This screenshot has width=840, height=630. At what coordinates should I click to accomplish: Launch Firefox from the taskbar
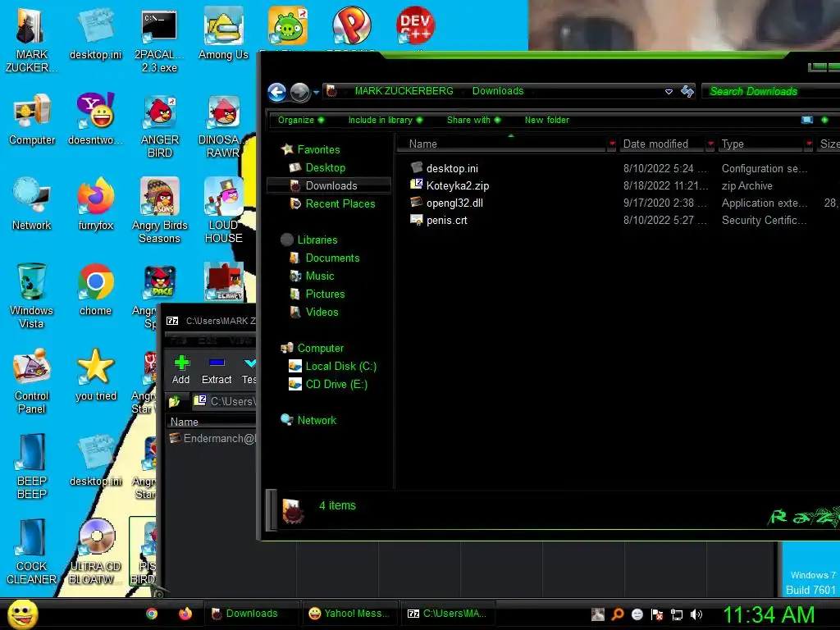185,614
